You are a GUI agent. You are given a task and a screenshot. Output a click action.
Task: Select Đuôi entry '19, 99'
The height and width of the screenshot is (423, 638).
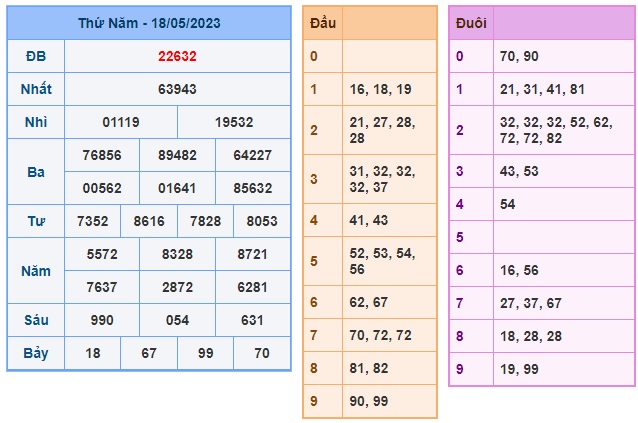[x=519, y=369]
